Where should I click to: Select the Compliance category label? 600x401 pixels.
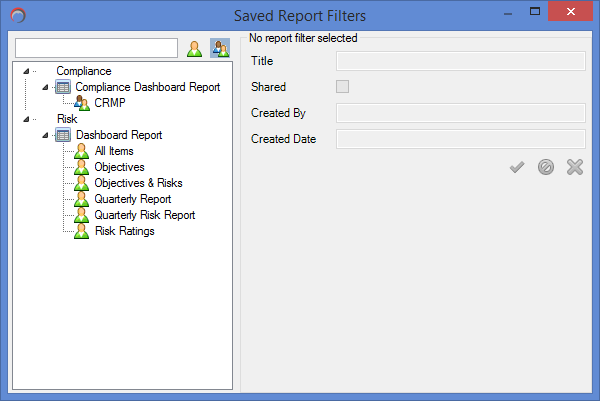[84, 71]
